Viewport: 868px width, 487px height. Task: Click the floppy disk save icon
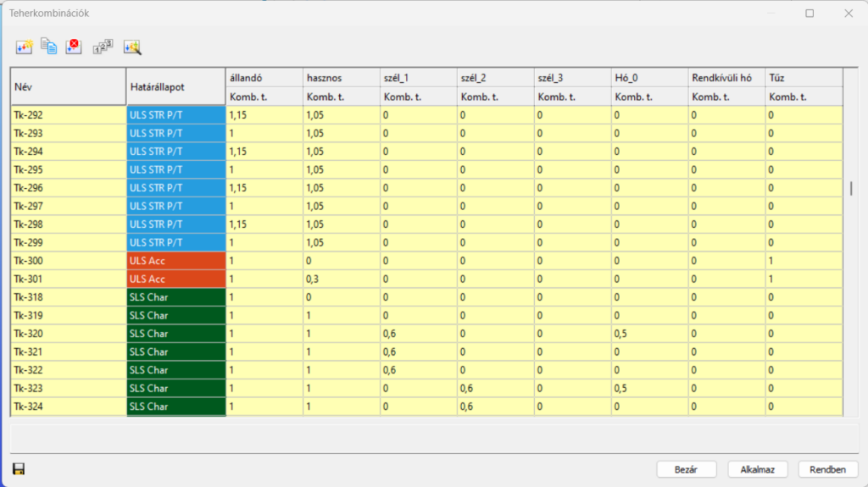19,468
